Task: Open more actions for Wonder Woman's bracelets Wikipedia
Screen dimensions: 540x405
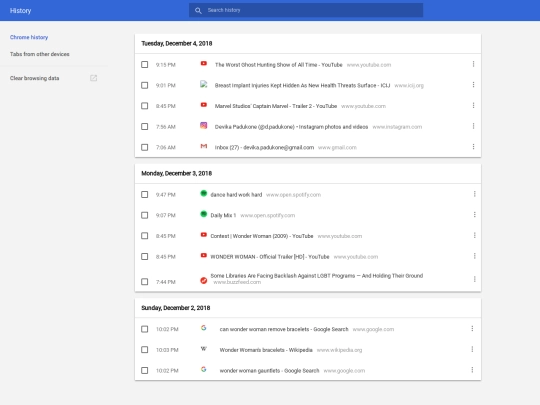Action: (472, 350)
